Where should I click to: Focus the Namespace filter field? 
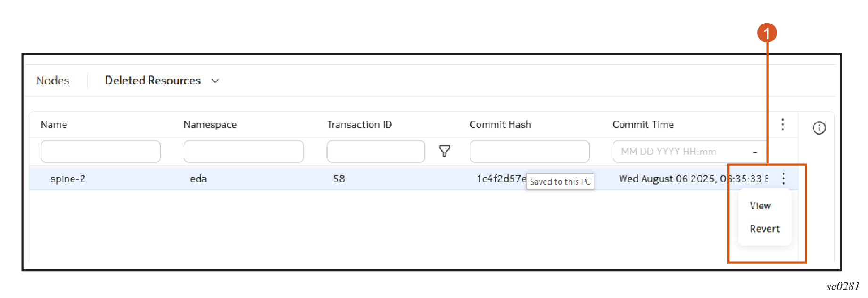(244, 152)
